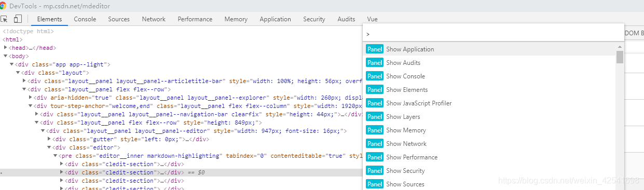The height and width of the screenshot is (190, 644).
Task: Click the Chrome logo in title bar
Action: coord(3,6)
